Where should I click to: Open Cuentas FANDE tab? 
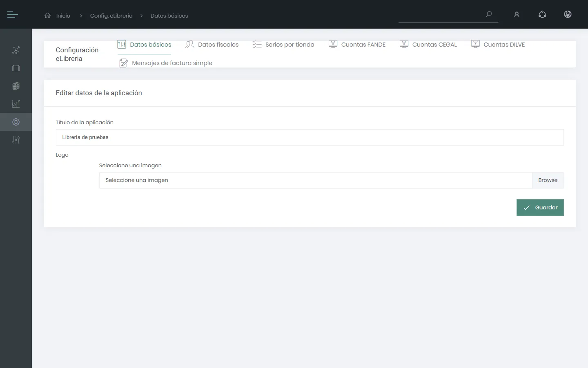(357, 45)
